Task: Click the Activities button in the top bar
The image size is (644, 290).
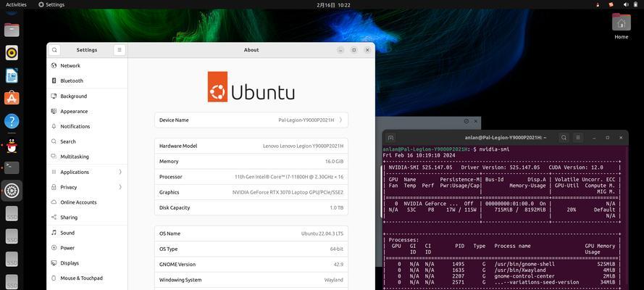Action: click(16, 4)
